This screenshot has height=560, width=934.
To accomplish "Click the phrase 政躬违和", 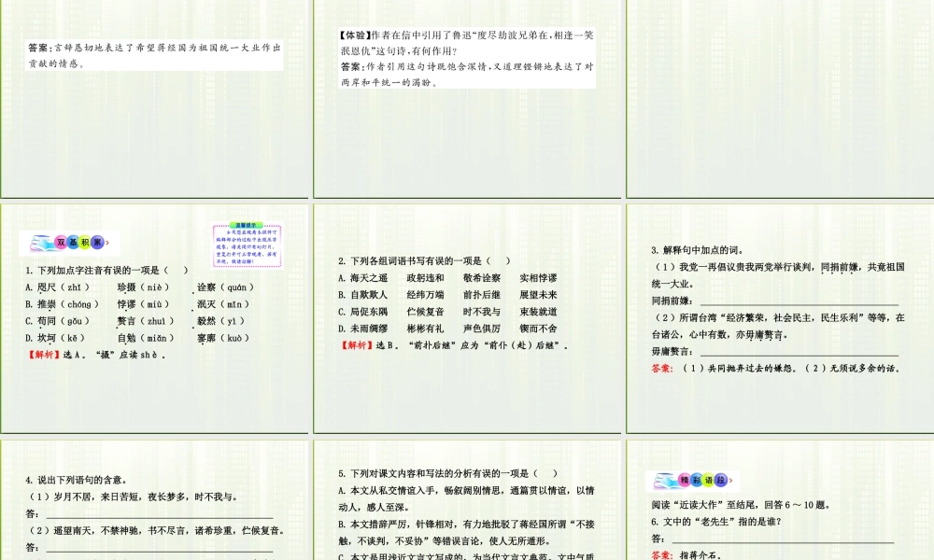I will (425, 278).
